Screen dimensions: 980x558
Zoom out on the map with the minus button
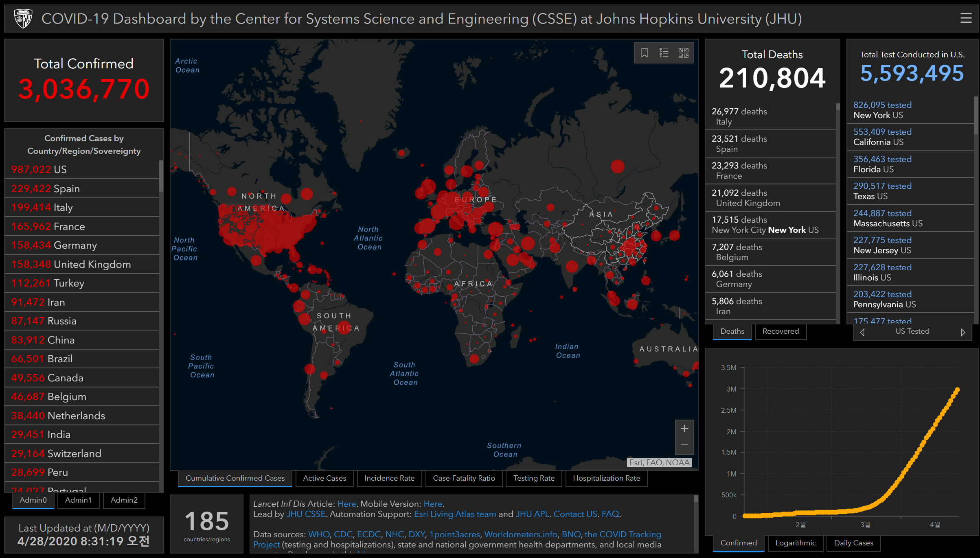(x=684, y=445)
